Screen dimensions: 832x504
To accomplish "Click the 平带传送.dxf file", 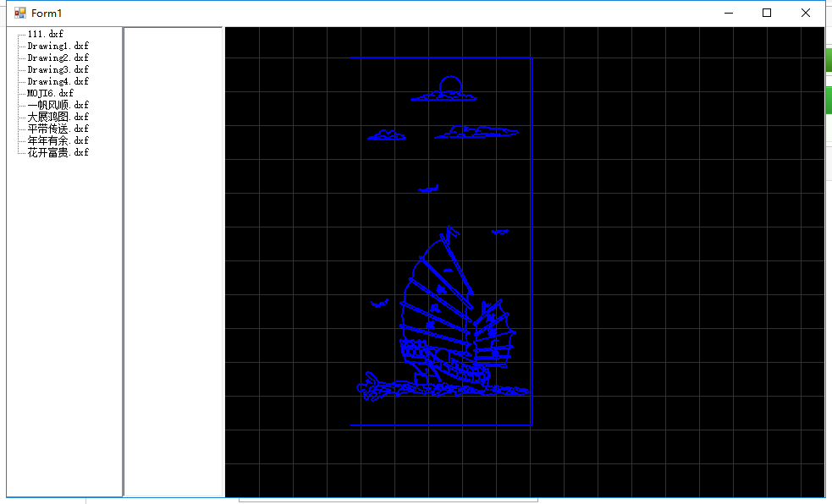I will pyautogui.click(x=58, y=129).
